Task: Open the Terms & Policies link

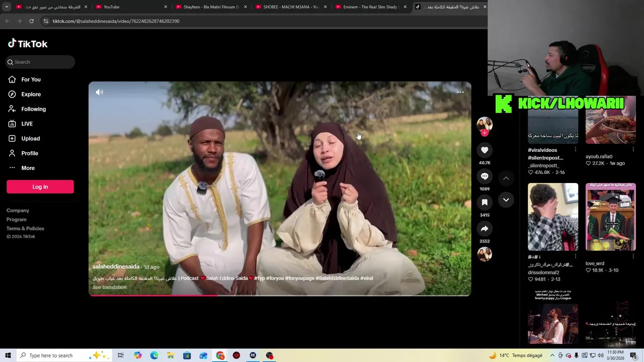Action: (25, 229)
